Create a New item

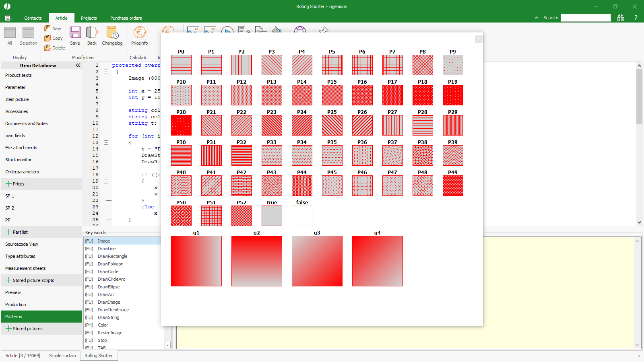[x=53, y=29]
